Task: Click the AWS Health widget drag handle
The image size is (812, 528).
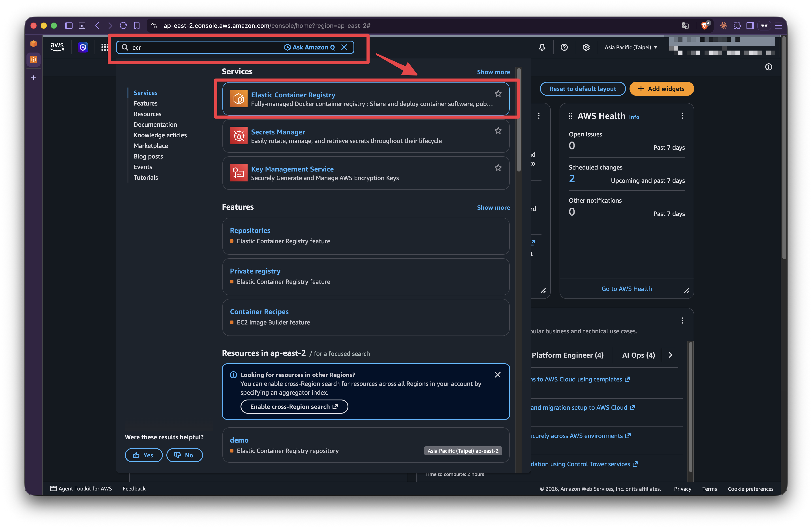Action: (x=570, y=116)
